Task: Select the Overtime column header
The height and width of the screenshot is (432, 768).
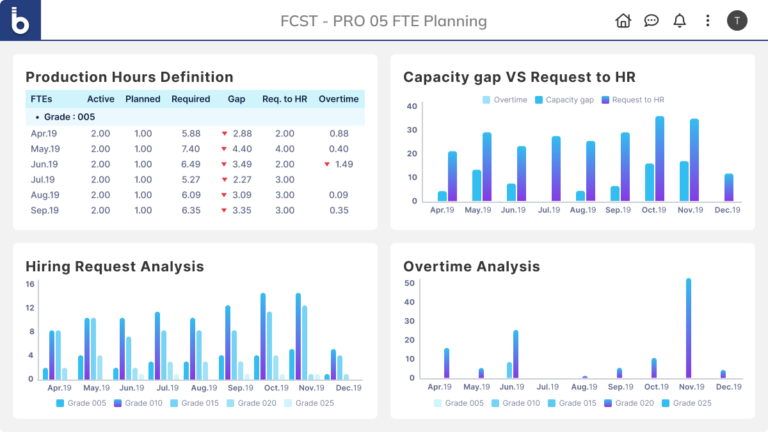Action: point(339,99)
